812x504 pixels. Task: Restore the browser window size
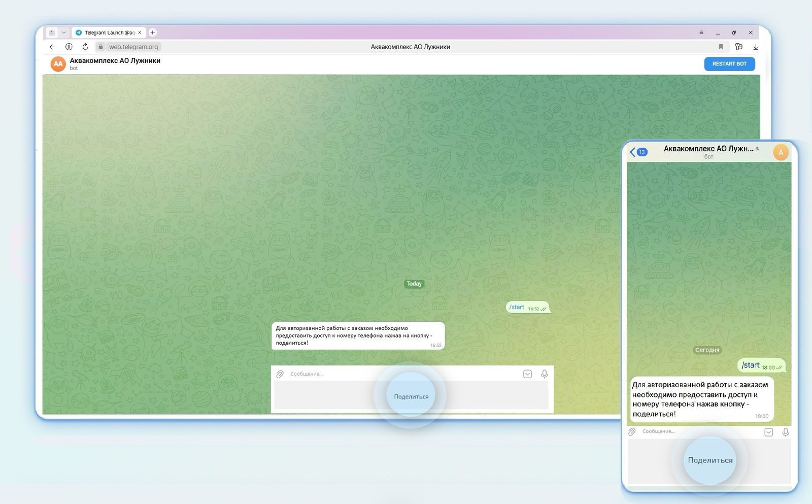(x=734, y=32)
